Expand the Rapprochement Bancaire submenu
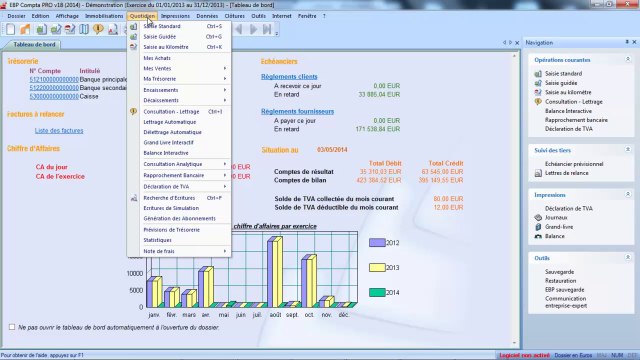This screenshot has height=360, width=640. tap(179, 175)
